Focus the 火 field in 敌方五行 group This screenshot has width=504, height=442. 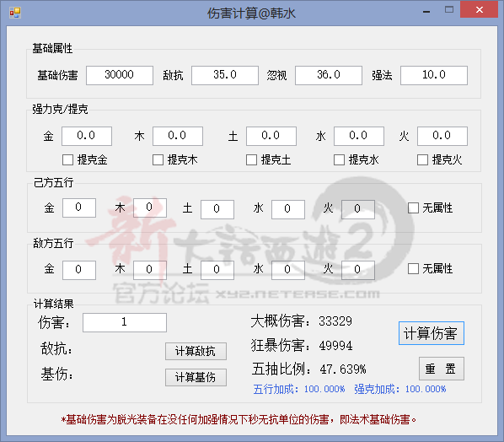pos(358,270)
